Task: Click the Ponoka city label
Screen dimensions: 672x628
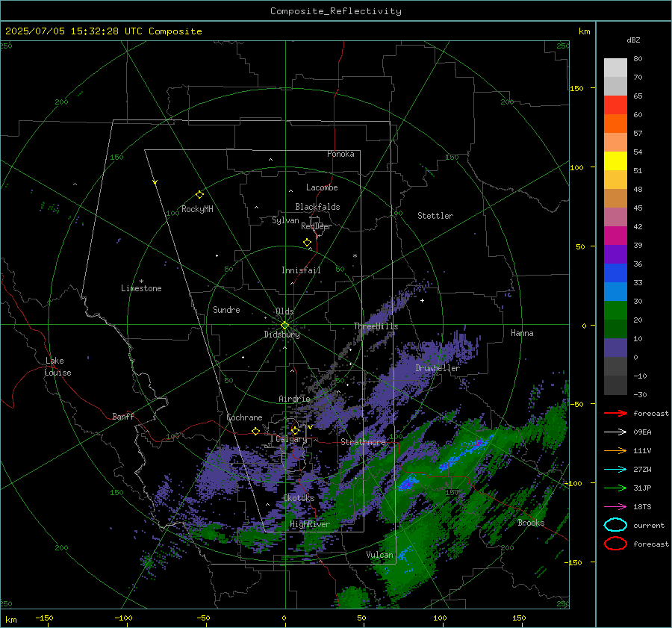Action: pyautogui.click(x=340, y=154)
